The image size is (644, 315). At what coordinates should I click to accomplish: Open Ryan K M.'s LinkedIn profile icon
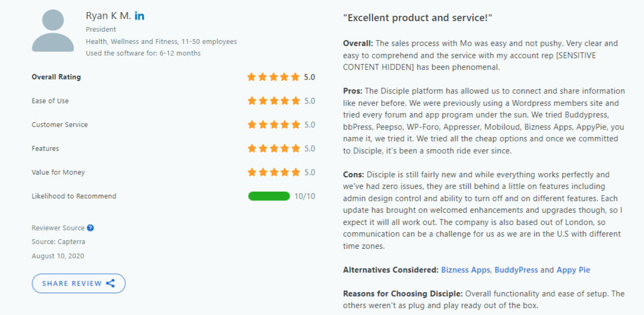click(x=139, y=16)
